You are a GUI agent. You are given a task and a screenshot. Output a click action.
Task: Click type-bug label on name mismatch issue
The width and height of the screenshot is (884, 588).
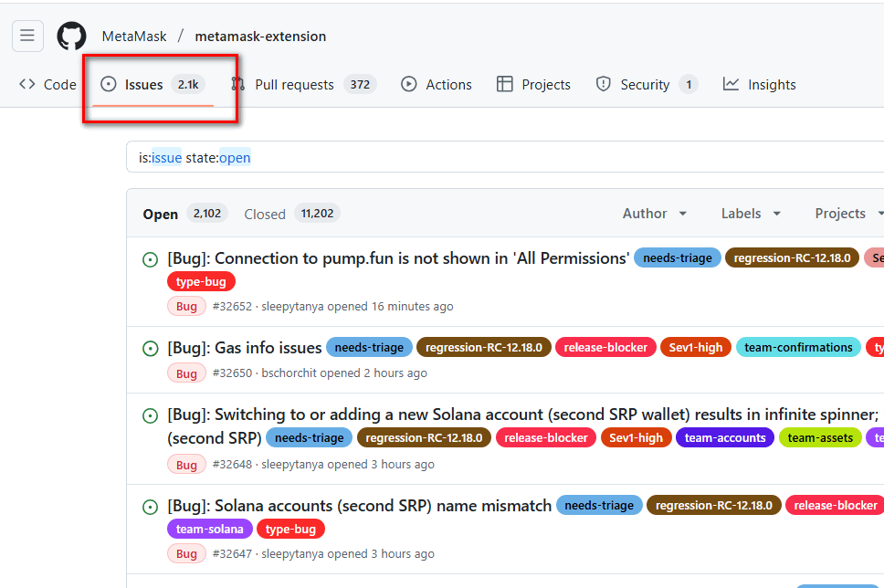click(x=290, y=529)
